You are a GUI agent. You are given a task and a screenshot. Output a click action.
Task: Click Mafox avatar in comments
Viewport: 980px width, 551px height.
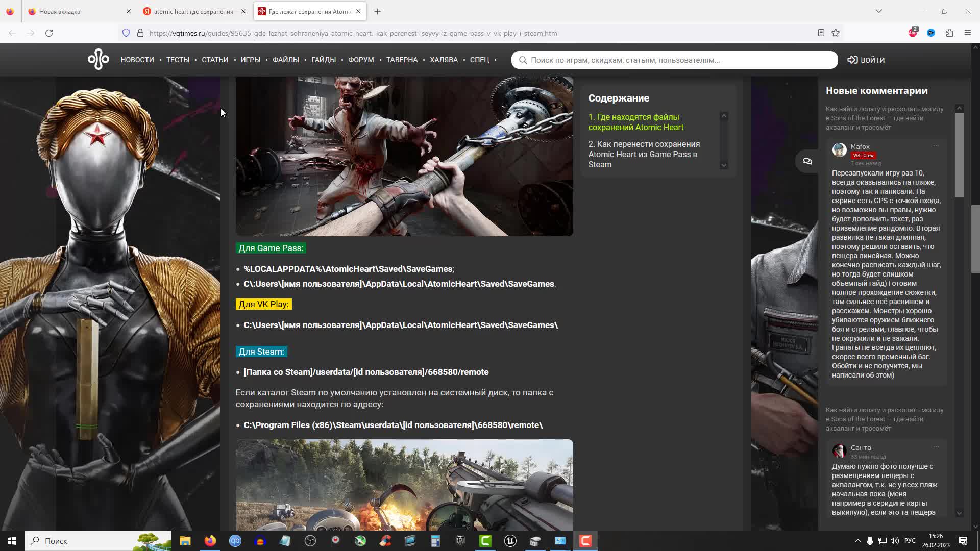[x=839, y=150]
